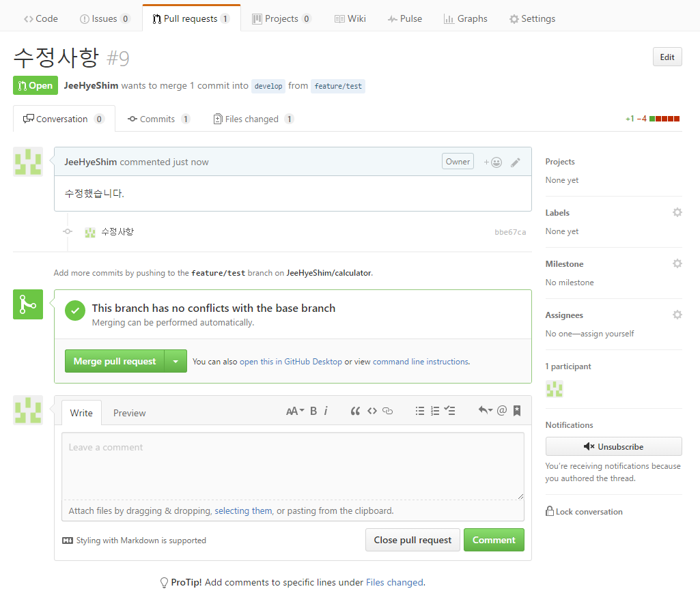Click the JeeHyeShim name in comment header

(91, 162)
